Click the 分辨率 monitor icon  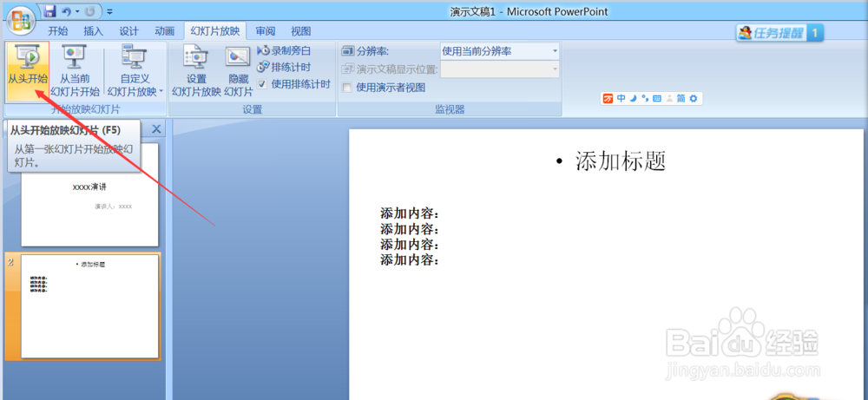pos(348,51)
